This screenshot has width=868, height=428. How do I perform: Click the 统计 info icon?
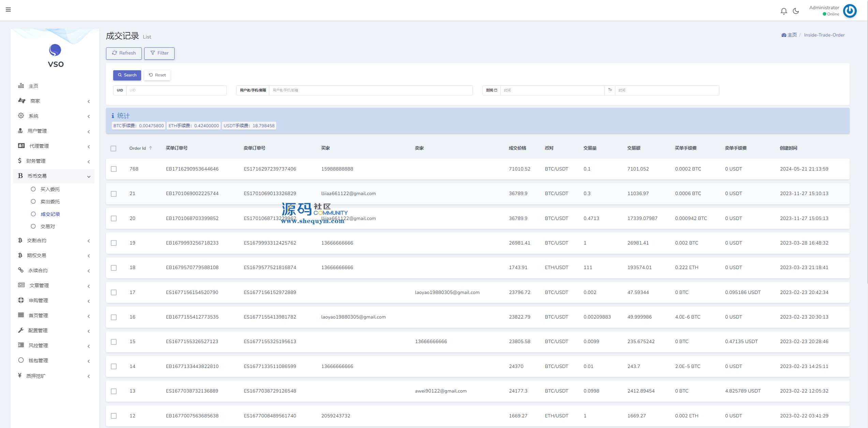113,116
